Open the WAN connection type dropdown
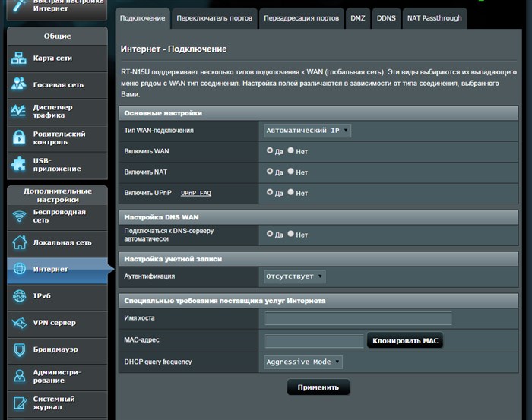The width and height of the screenshot is (532, 420). [x=307, y=131]
